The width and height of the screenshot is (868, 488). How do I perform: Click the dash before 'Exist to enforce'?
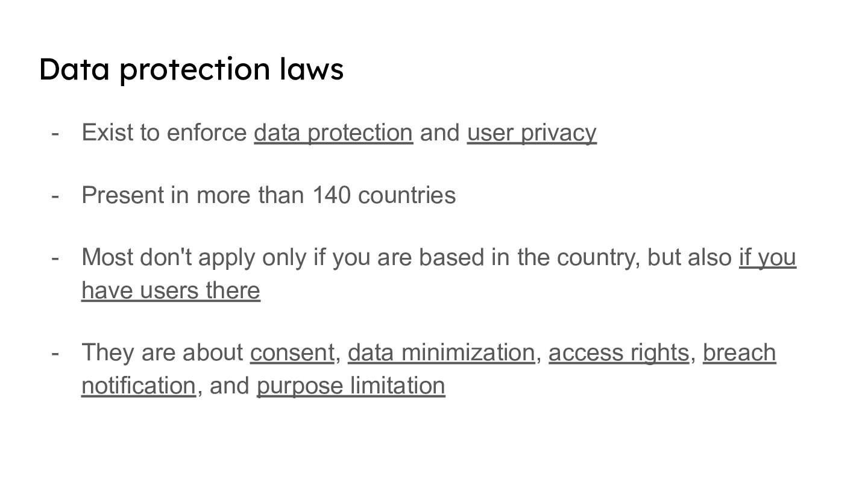point(55,133)
